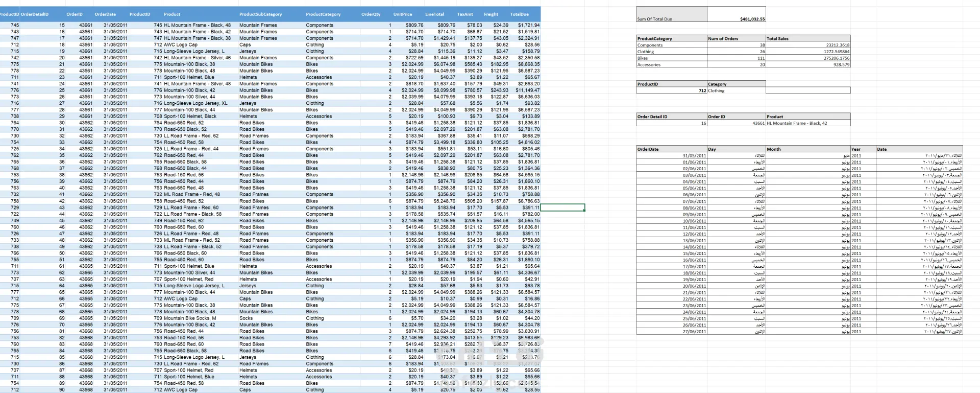
Task: Select the TotalDue cell $1,721.94
Action: [x=528, y=25]
